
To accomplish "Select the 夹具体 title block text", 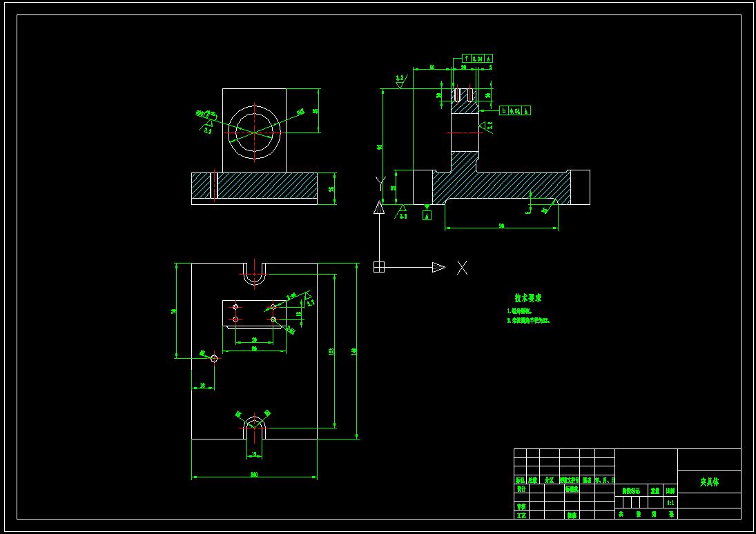I will (x=709, y=482).
